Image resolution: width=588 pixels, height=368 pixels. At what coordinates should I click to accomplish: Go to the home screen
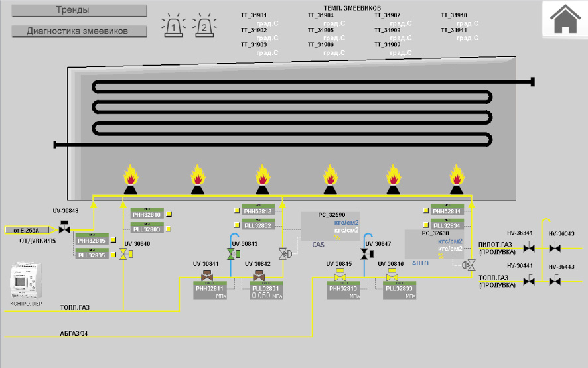(565, 19)
